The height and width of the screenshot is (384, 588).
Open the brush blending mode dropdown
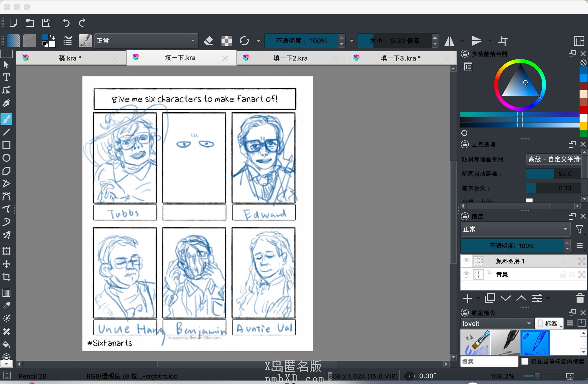click(x=146, y=41)
